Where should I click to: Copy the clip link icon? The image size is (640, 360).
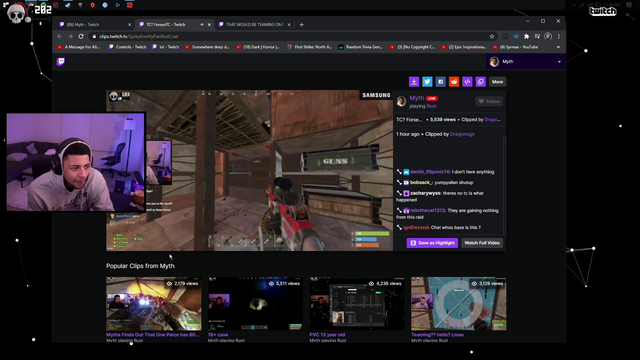(x=481, y=82)
